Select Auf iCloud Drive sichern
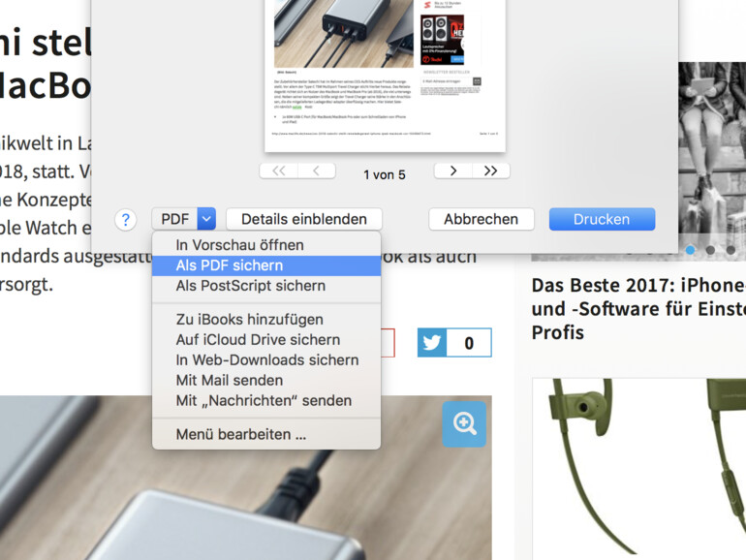 click(x=266, y=340)
